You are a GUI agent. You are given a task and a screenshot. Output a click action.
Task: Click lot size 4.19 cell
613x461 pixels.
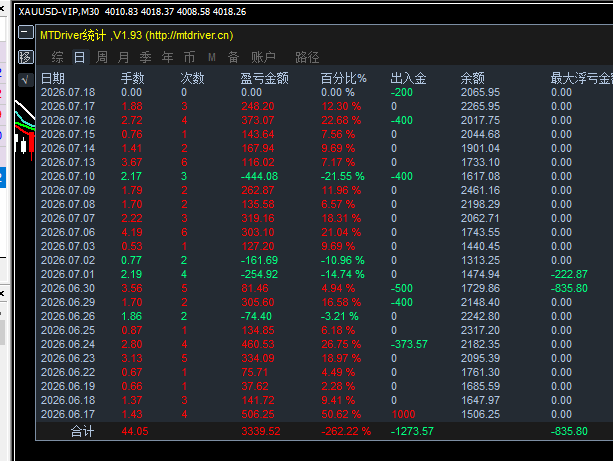click(x=132, y=232)
